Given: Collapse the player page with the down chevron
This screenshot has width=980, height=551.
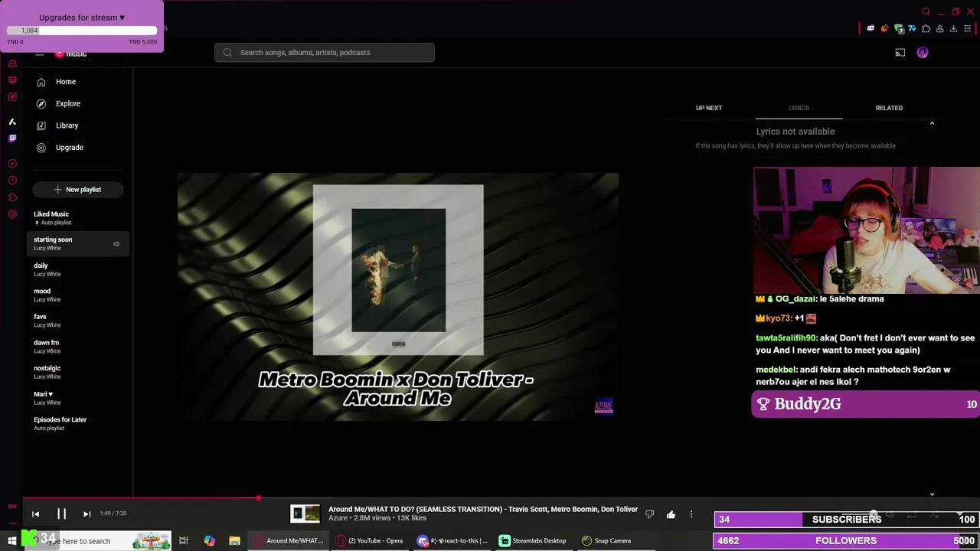Looking at the screenshot, I should [x=932, y=494].
